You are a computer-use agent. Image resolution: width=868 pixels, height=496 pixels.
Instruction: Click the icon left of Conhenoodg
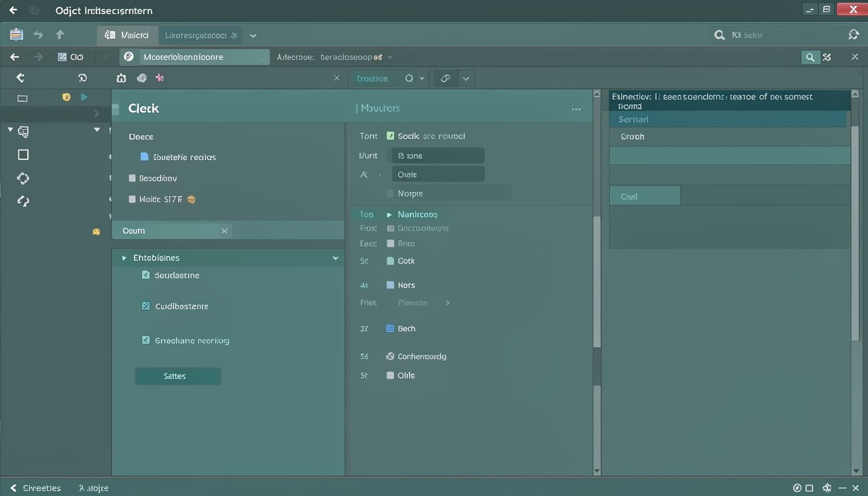pyautogui.click(x=390, y=356)
